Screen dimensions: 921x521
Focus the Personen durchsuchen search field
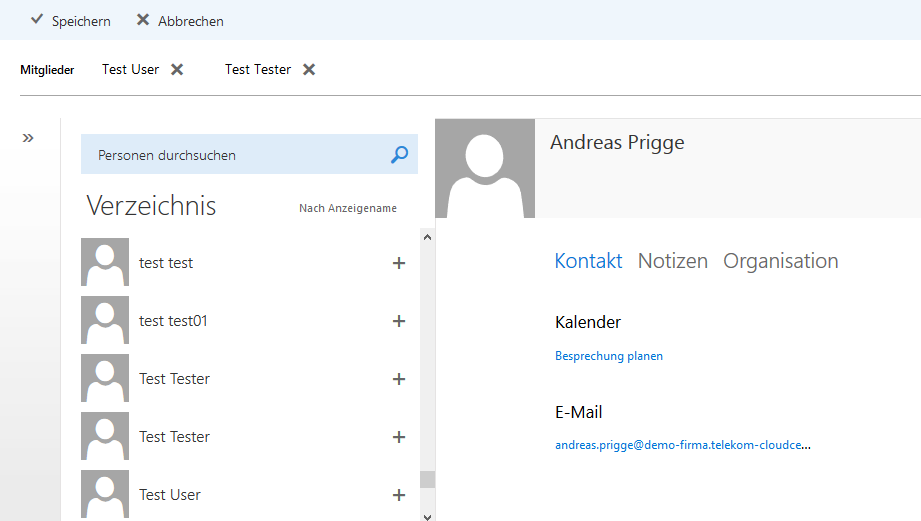click(235, 155)
